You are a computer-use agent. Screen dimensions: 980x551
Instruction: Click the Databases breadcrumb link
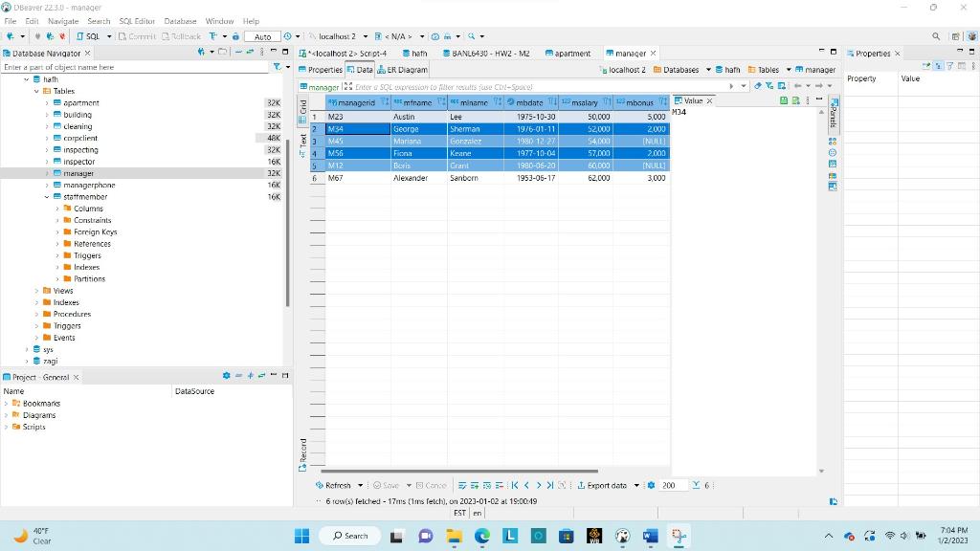point(677,69)
